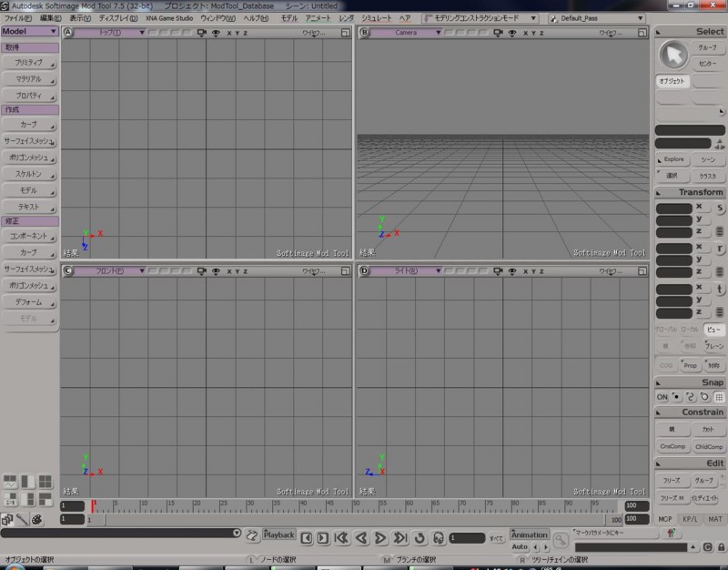Click the camera icon in viewport C
The width and height of the screenshot is (728, 570).
[201, 270]
